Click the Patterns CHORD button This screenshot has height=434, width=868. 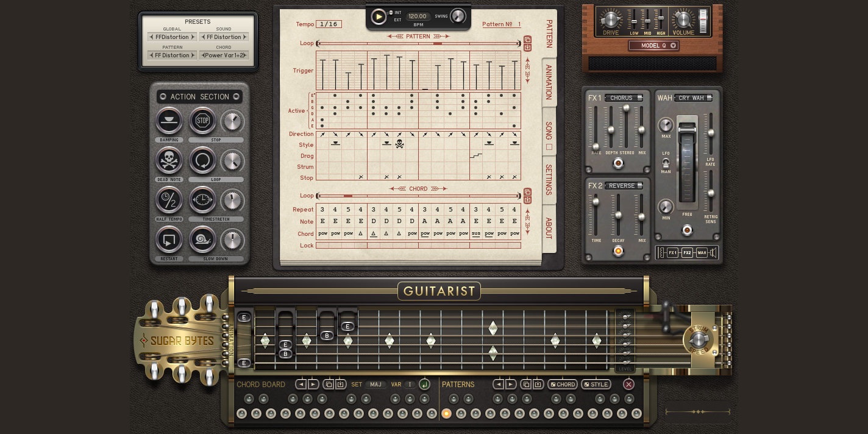[x=562, y=385]
